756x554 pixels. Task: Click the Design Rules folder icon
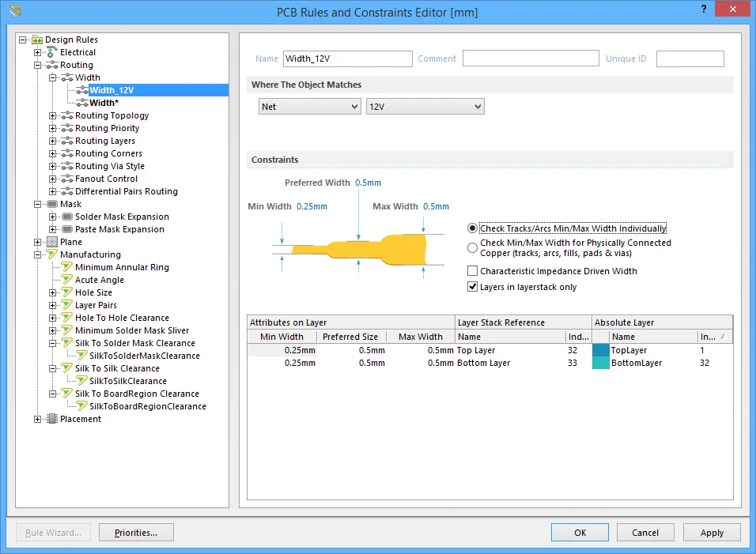[x=37, y=40]
